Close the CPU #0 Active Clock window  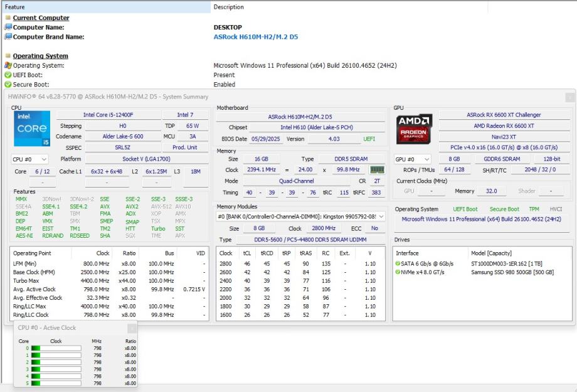[132, 328]
